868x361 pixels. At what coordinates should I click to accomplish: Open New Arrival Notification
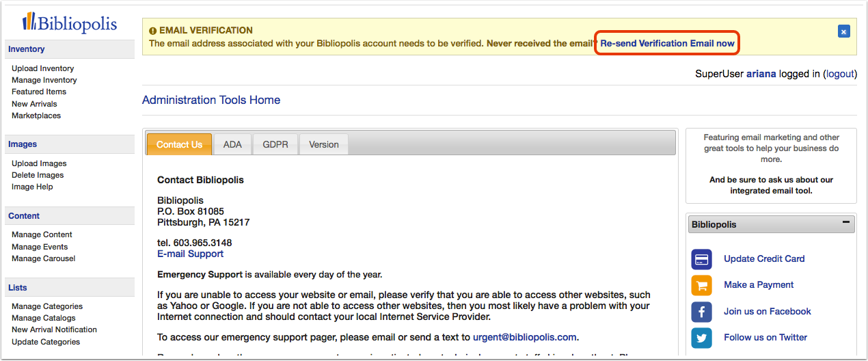54,330
